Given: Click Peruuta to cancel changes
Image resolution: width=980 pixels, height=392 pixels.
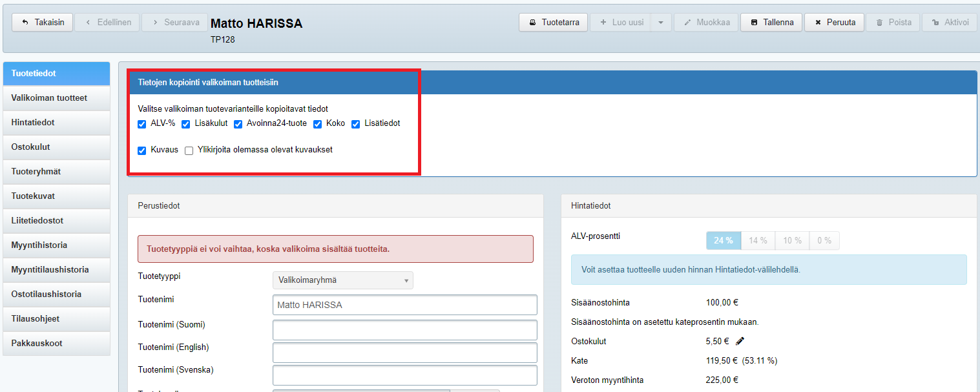Looking at the screenshot, I should click(834, 22).
